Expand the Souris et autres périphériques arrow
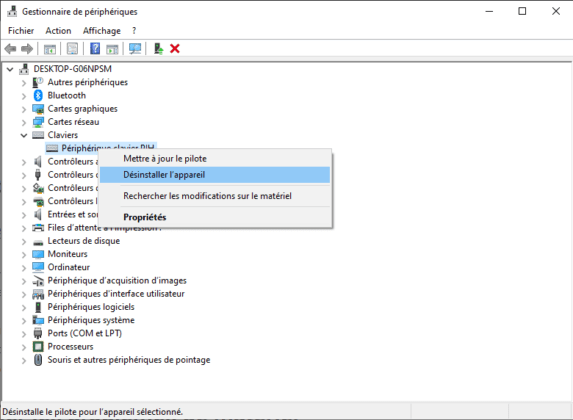 coord(24,361)
